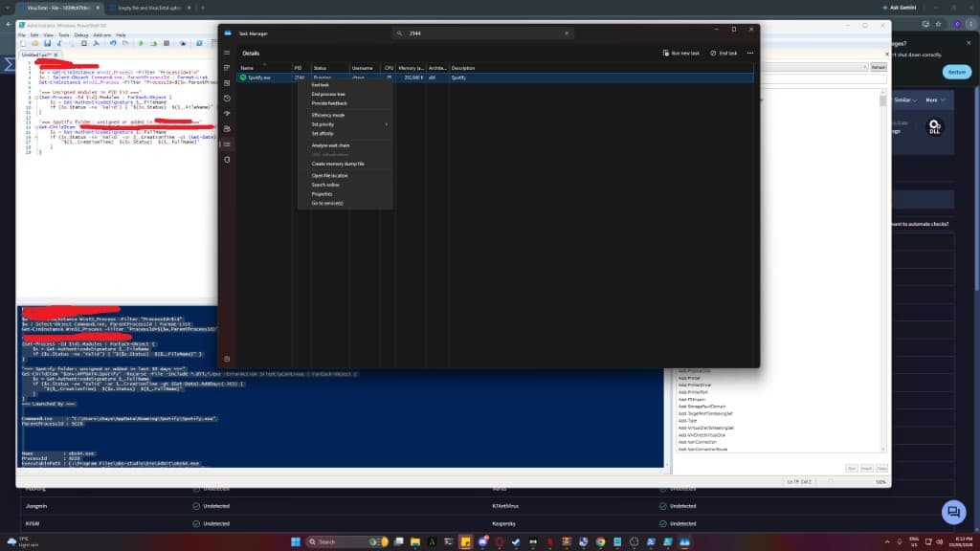Open Users page in Task Manager sidebar
The width and height of the screenshot is (980, 551).
pos(227,129)
